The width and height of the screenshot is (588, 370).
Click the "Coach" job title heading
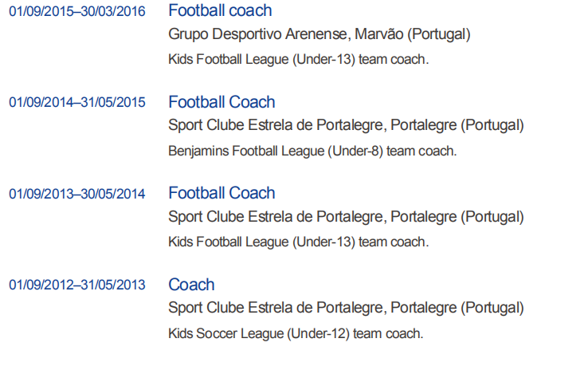pyautogui.click(x=191, y=285)
